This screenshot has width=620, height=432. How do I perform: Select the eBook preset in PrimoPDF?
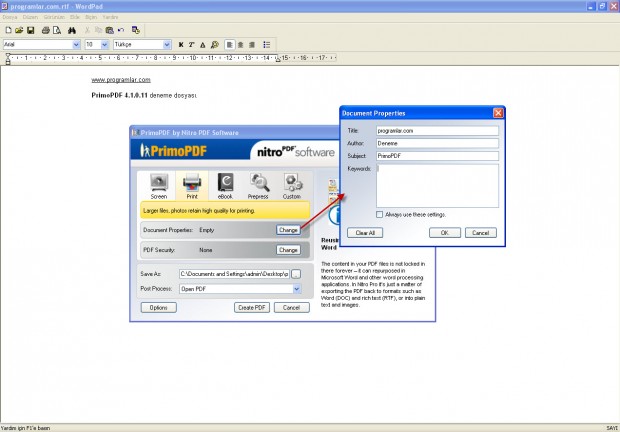[225, 186]
